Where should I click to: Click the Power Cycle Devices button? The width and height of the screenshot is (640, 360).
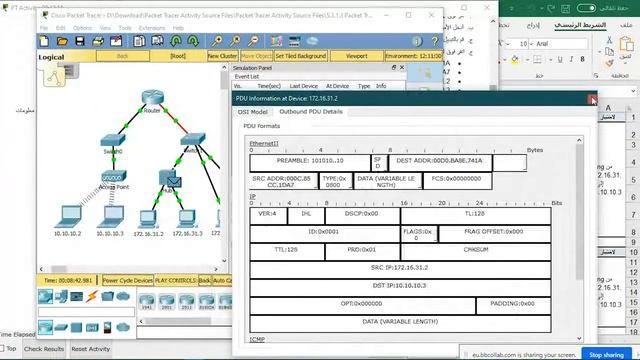pos(127,280)
